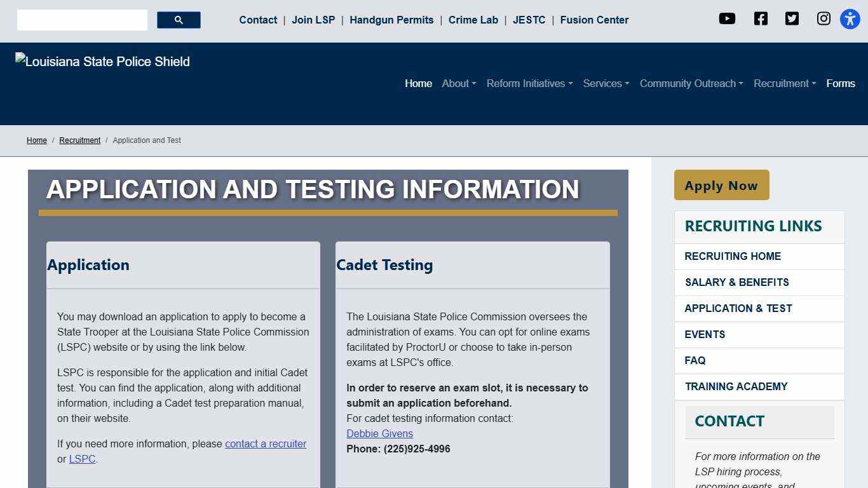Open the Crime Lab menu link

tap(473, 20)
